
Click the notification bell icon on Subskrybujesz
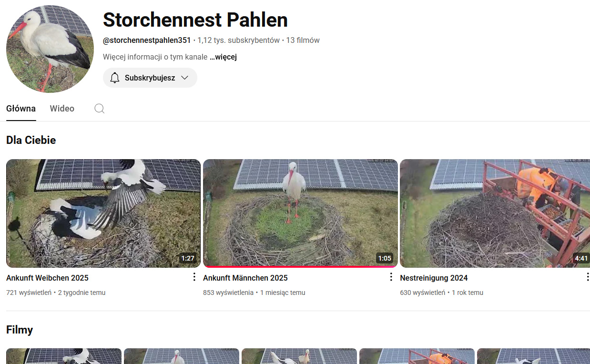click(x=115, y=78)
